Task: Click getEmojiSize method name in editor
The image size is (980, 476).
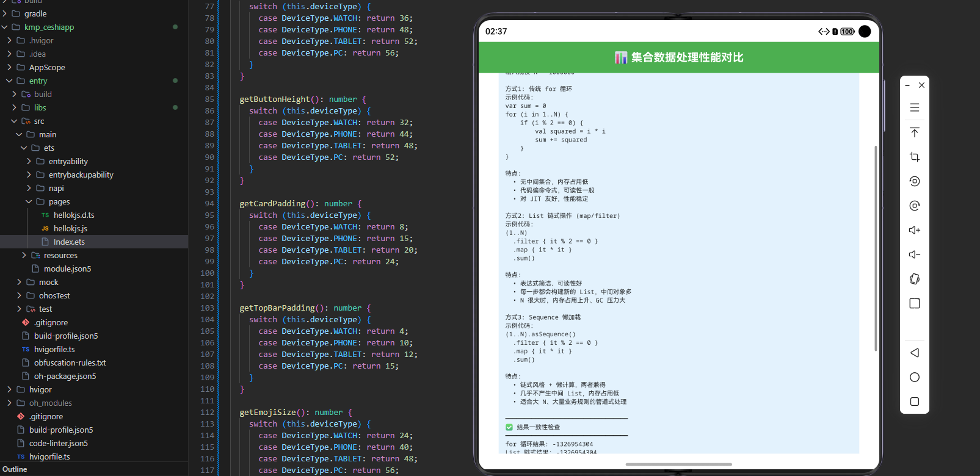Action: coord(267,412)
